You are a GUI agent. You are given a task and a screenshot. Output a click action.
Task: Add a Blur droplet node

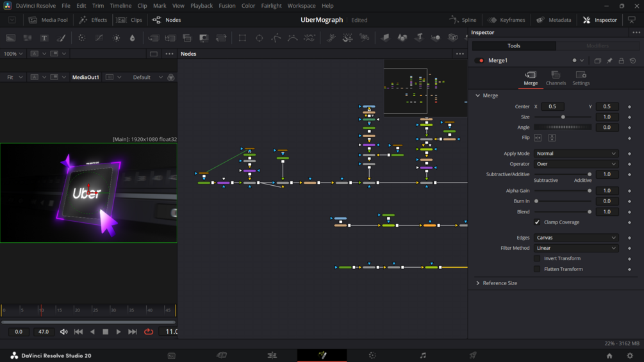click(x=132, y=38)
